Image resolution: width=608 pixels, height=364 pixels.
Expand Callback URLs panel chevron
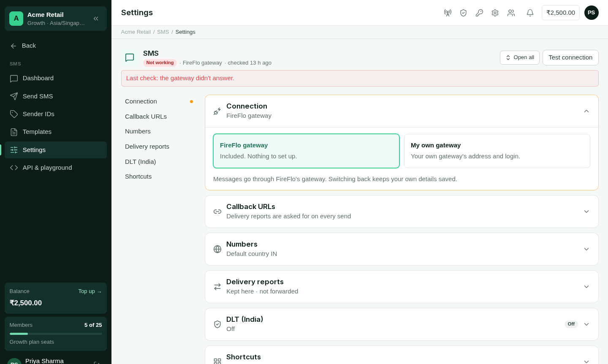pos(586,212)
